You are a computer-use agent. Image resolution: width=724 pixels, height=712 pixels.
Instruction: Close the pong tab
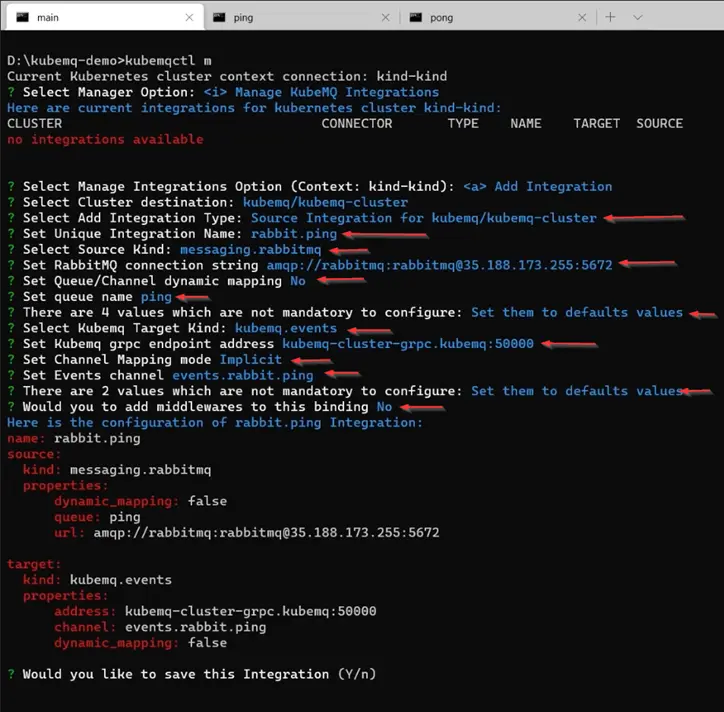point(582,18)
